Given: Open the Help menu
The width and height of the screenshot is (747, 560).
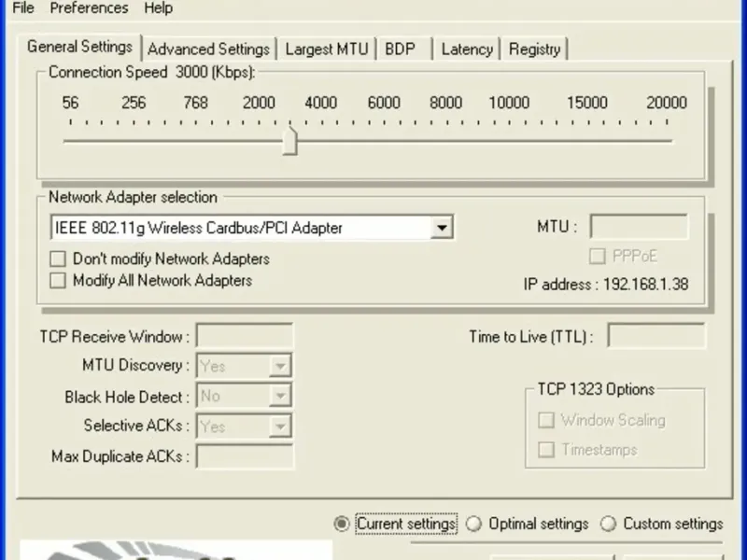Looking at the screenshot, I should (159, 8).
